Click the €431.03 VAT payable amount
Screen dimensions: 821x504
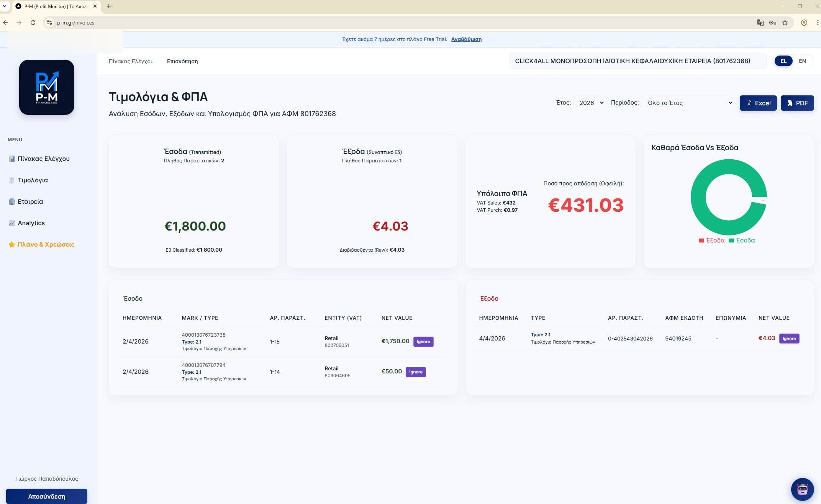[586, 205]
